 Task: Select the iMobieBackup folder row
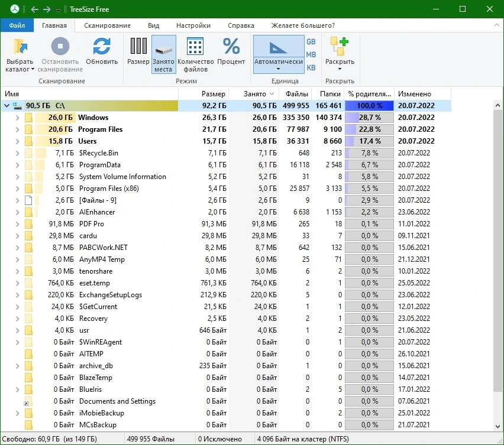point(226,413)
